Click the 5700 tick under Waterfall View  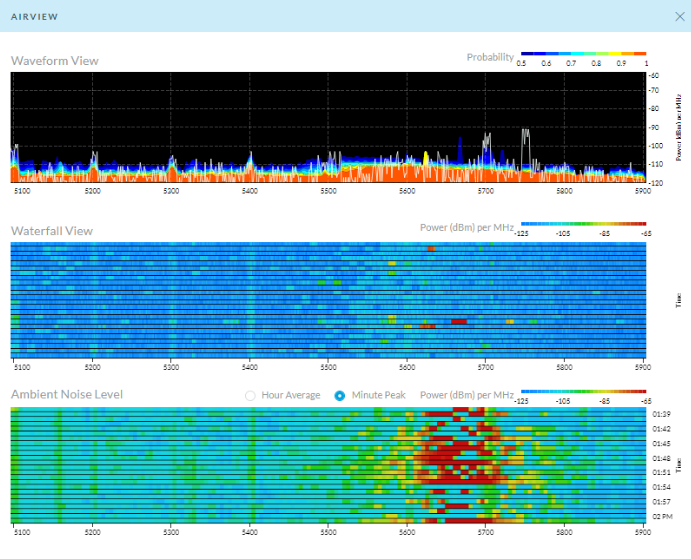click(486, 367)
